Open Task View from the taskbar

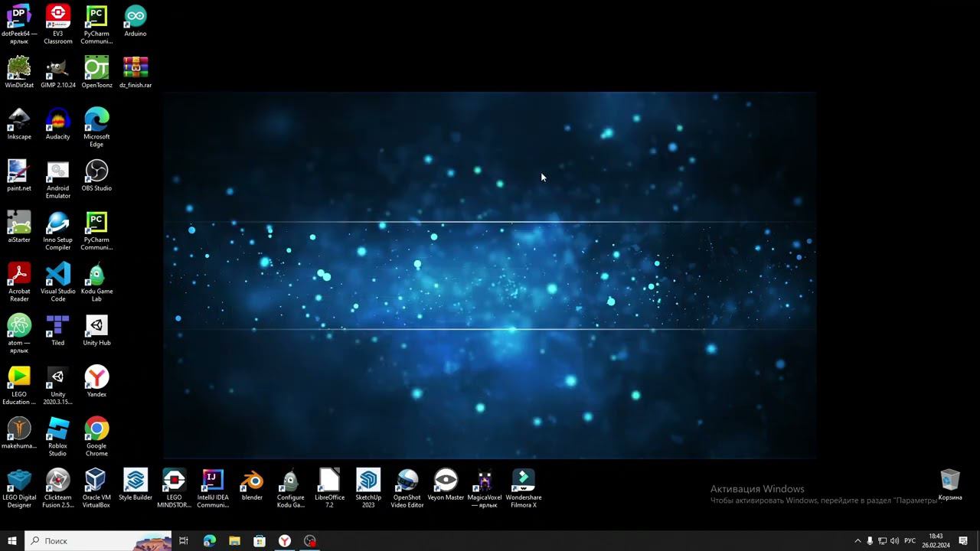pyautogui.click(x=184, y=541)
